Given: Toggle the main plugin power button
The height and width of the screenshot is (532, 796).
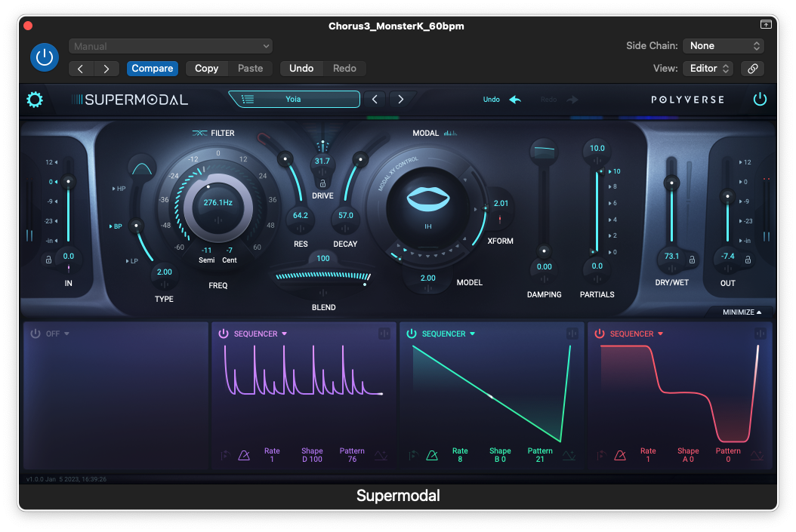Looking at the screenshot, I should (44, 57).
